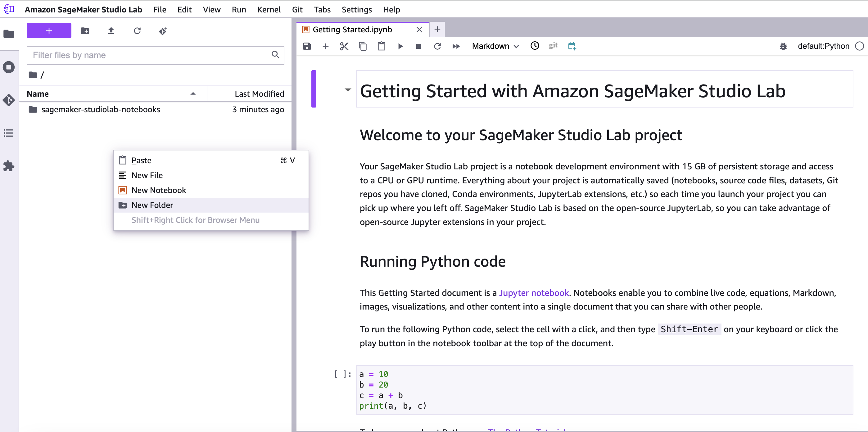The height and width of the screenshot is (432, 868).
Task: Enable the debugger bug icon
Action: [x=783, y=46]
